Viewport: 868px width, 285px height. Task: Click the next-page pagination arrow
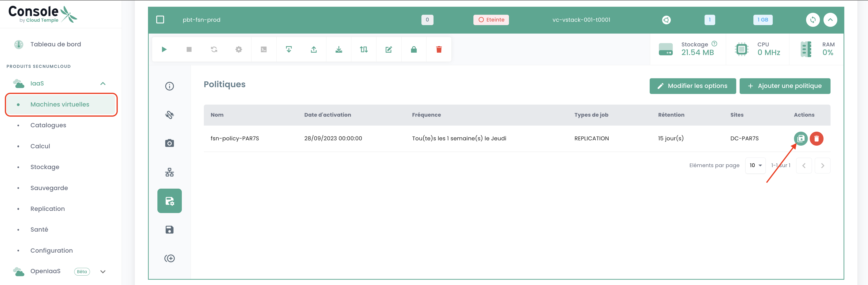(822, 165)
